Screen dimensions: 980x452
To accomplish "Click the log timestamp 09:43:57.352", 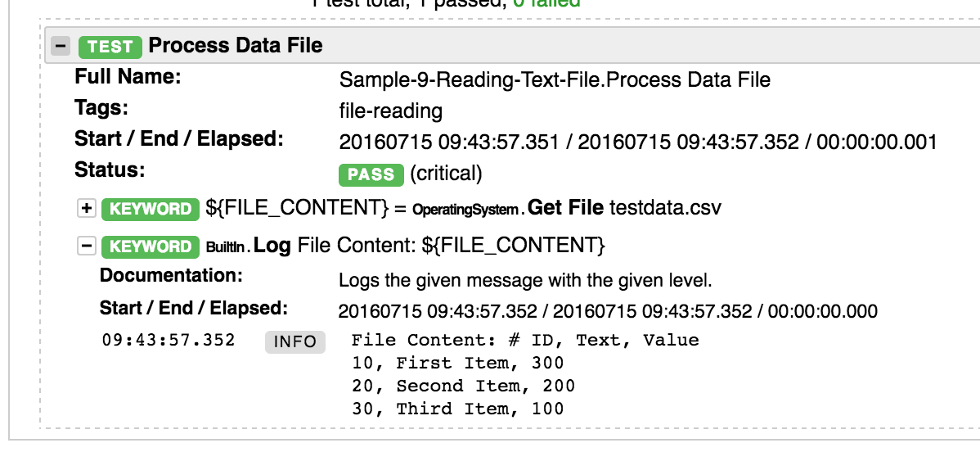I will pyautogui.click(x=169, y=341).
